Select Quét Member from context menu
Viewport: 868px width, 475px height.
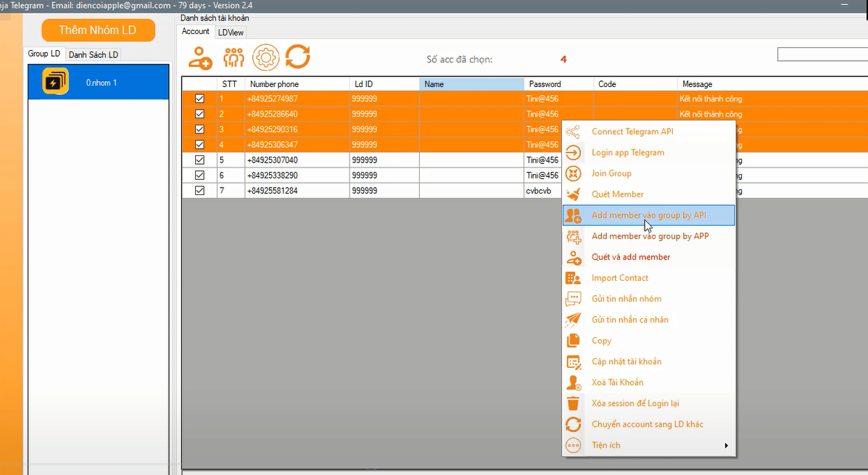point(649,194)
